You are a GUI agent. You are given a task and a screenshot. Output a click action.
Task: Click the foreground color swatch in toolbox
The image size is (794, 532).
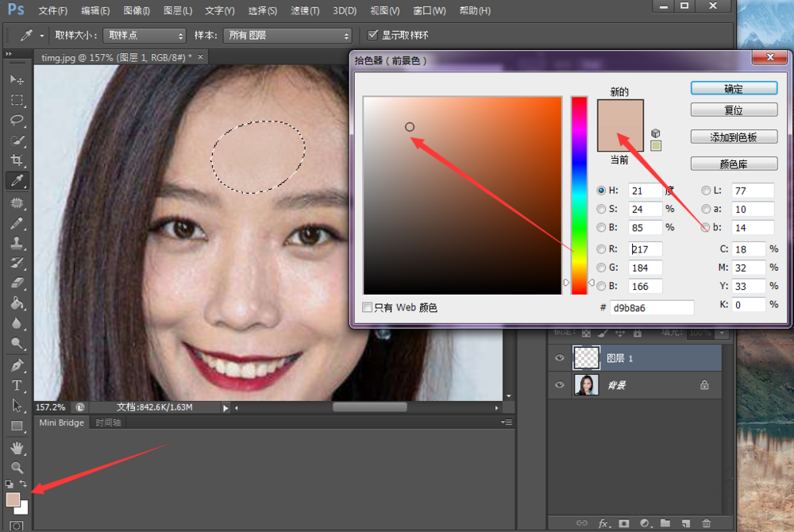click(13, 499)
